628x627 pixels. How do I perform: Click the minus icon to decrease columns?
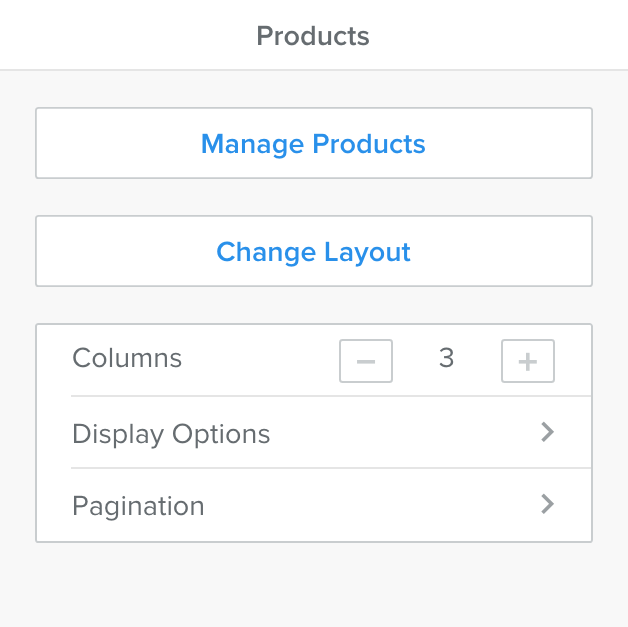point(366,361)
